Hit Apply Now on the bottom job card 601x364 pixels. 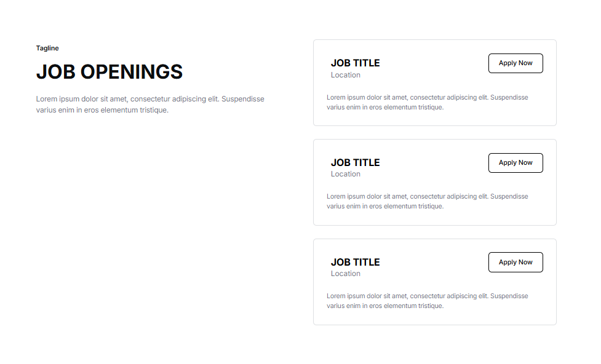tap(515, 262)
